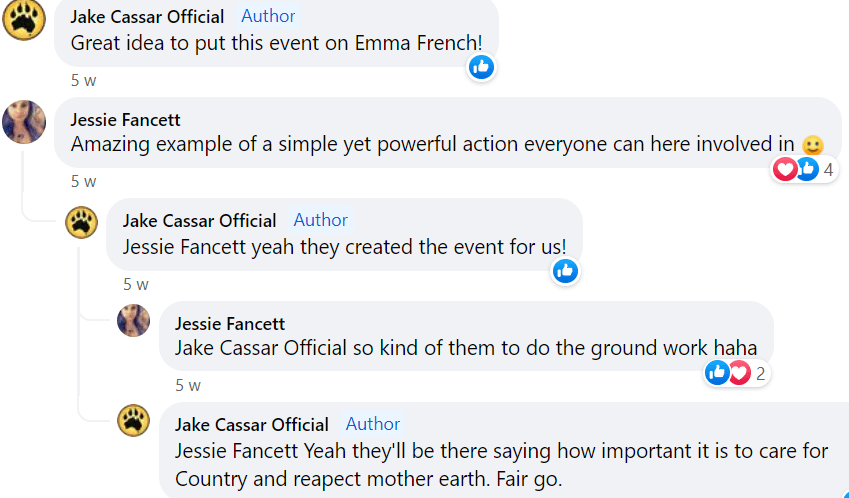Click the 5 w timestamp under the 'ground work' reply
Viewport: 849px width, 498px height.
tap(187, 384)
